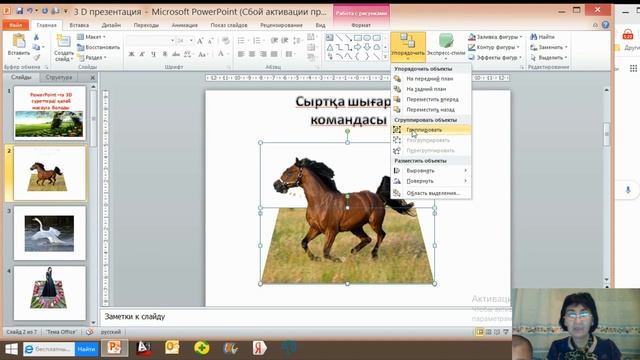Open the Insert (Вставка) ribbon tab

[79, 25]
